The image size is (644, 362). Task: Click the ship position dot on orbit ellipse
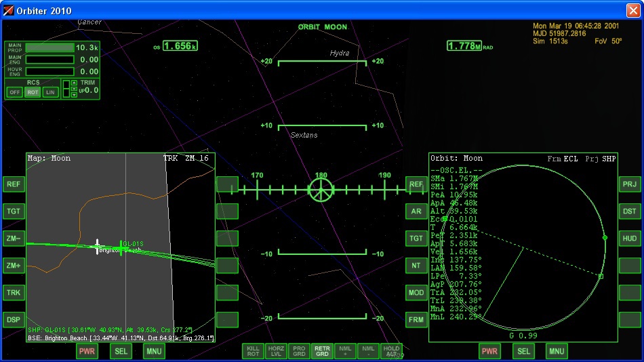coord(605,237)
